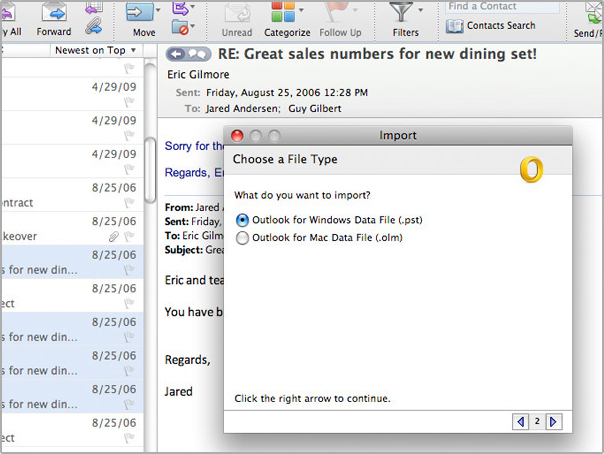Click the left arrow in Import dialog

520,422
